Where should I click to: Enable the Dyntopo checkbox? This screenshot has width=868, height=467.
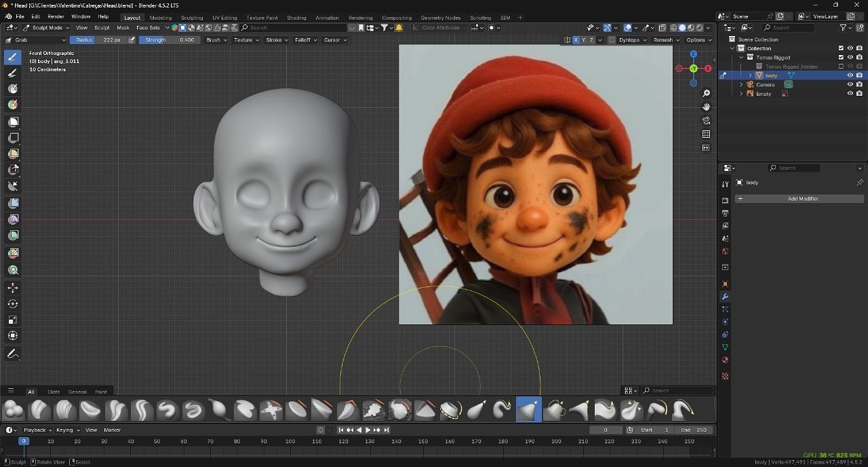click(x=612, y=40)
